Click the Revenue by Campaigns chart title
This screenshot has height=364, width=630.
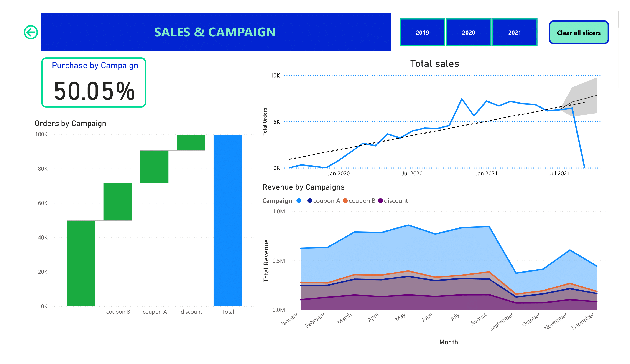click(x=303, y=187)
